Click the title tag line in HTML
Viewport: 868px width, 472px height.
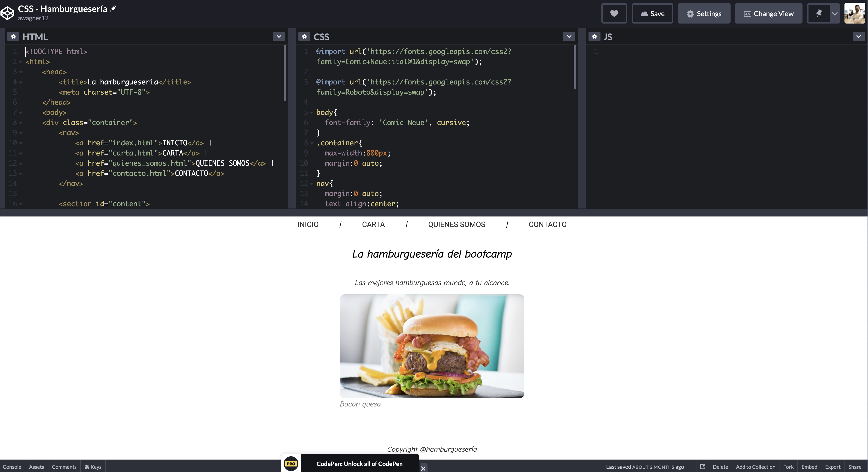(x=125, y=82)
